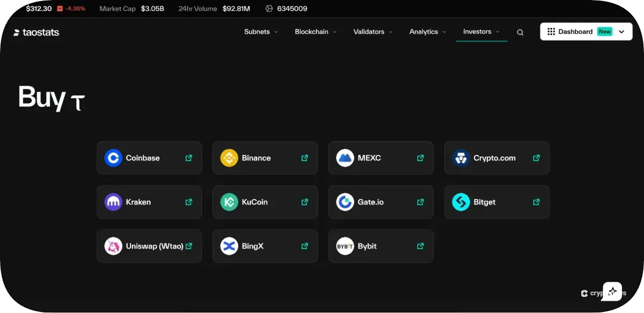The image size is (644, 313).
Task: Click the Bitget external link icon
Action: [536, 202]
